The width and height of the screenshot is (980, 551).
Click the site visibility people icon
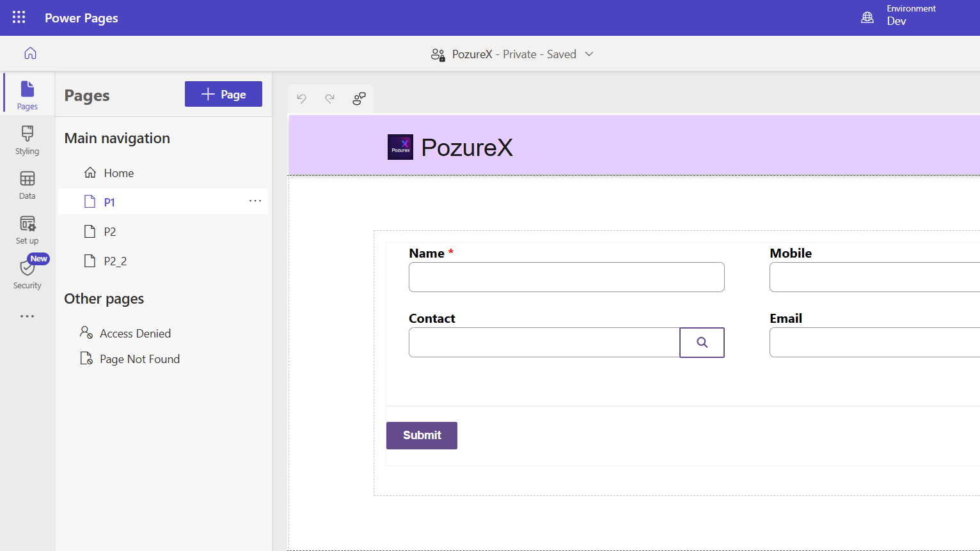coord(438,54)
